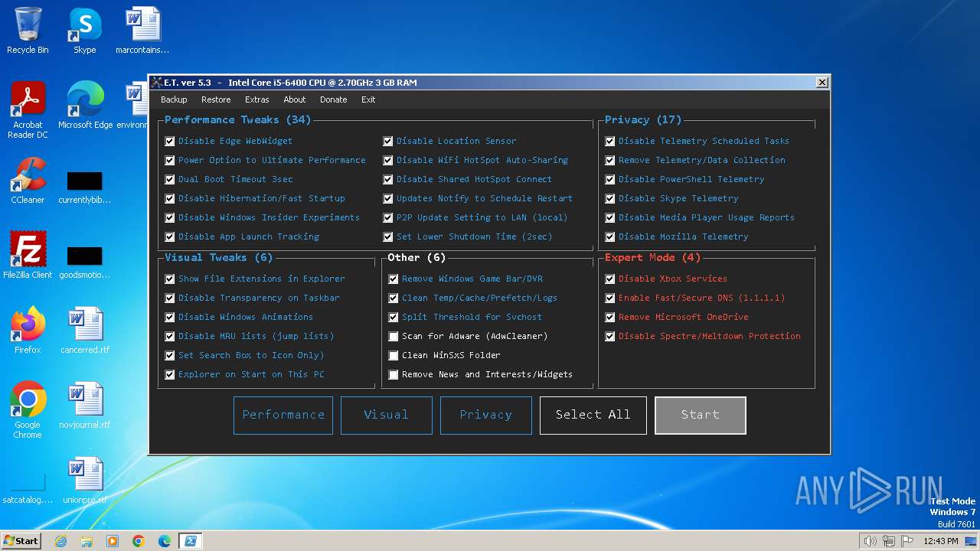Open the goodsmotio desktop file icon

[x=85, y=262]
